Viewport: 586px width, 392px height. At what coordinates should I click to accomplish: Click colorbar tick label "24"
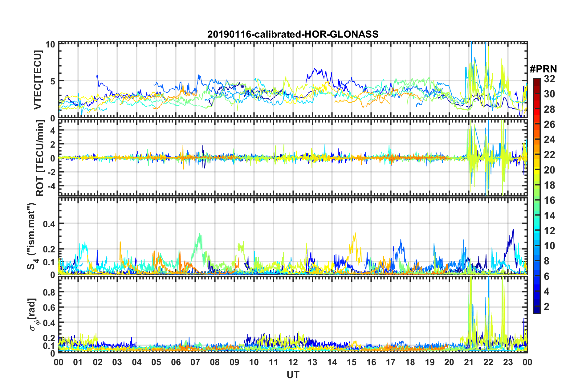click(549, 140)
